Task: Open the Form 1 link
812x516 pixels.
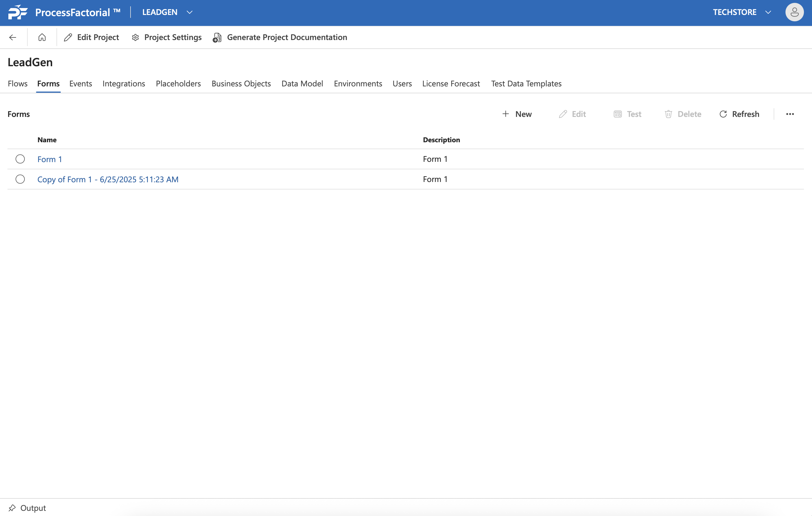Action: tap(50, 160)
